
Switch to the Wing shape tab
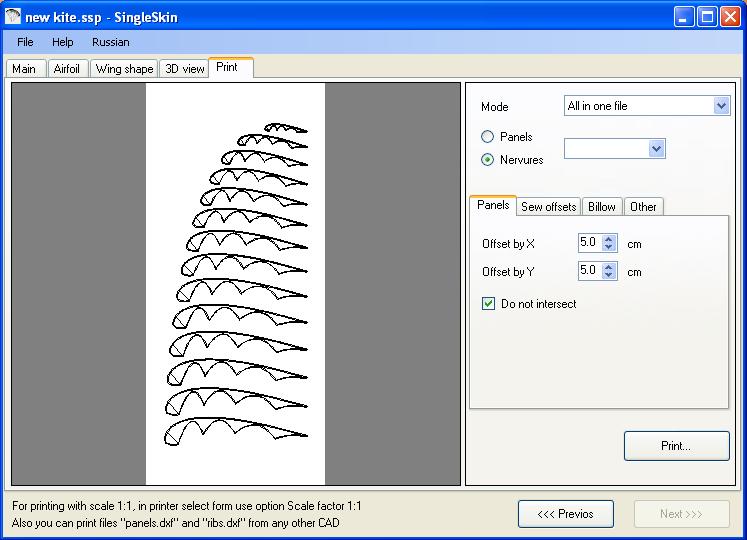point(124,69)
